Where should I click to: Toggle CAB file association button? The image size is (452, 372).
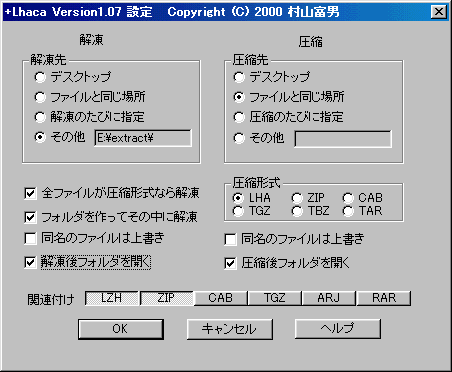tap(221, 298)
